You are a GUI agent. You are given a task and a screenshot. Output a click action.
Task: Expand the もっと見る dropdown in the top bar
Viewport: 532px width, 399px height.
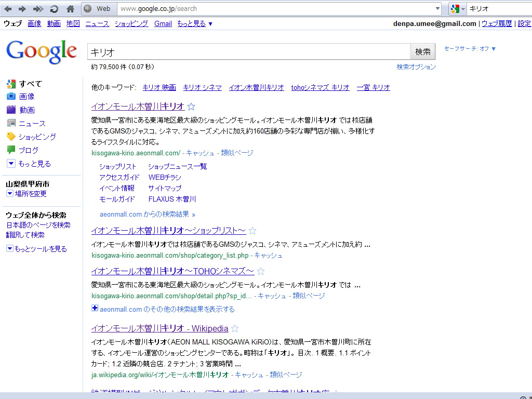pos(195,24)
